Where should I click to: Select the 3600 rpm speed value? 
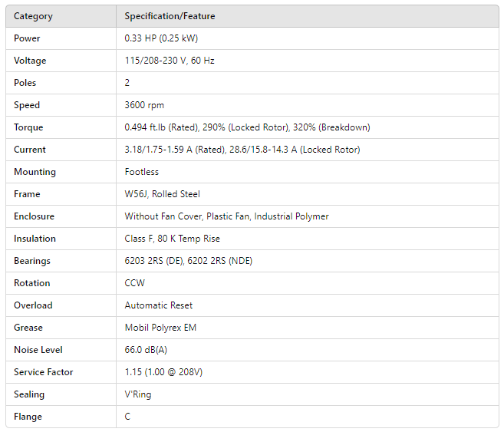pyautogui.click(x=144, y=105)
